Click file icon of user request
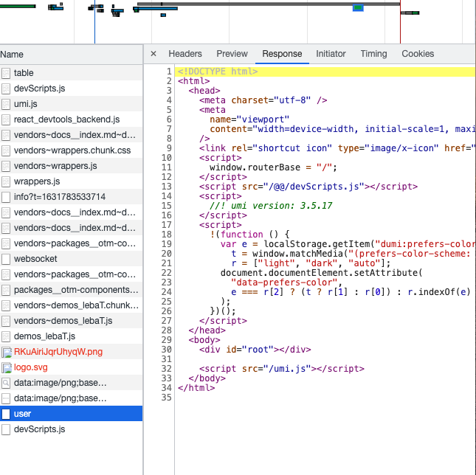This screenshot has height=475, width=476. pyautogui.click(x=6, y=414)
